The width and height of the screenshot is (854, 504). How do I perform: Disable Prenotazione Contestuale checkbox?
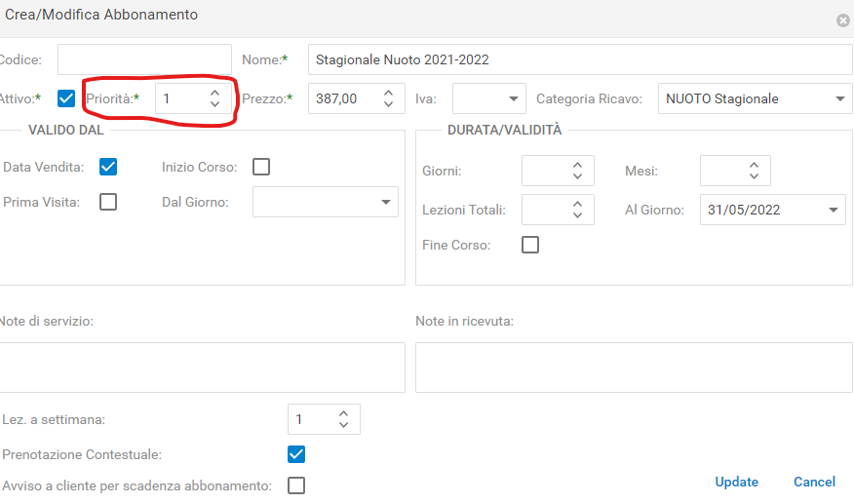tap(296, 454)
